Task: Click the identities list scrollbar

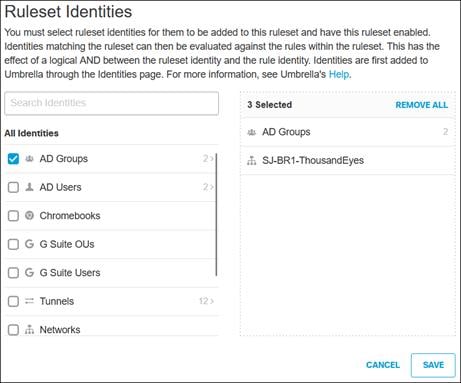Action: click(x=216, y=214)
